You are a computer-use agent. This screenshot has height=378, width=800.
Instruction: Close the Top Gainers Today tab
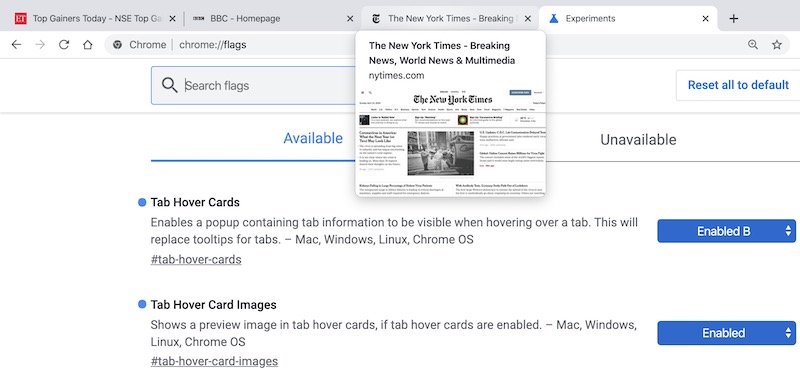pos(172,19)
